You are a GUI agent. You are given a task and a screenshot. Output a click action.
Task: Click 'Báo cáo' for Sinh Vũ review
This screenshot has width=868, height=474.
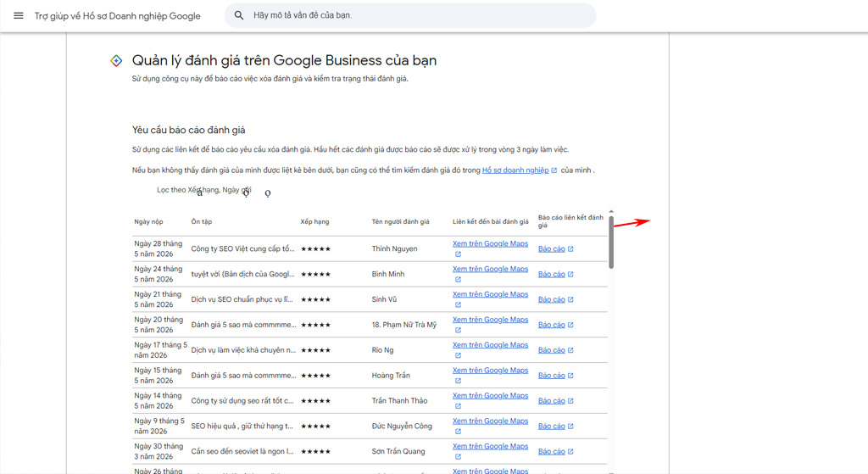(551, 299)
